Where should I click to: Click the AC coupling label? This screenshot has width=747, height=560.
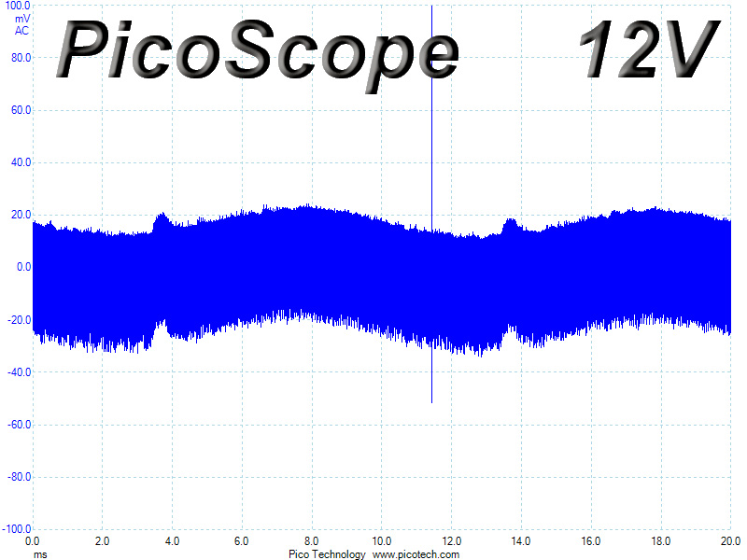21,31
